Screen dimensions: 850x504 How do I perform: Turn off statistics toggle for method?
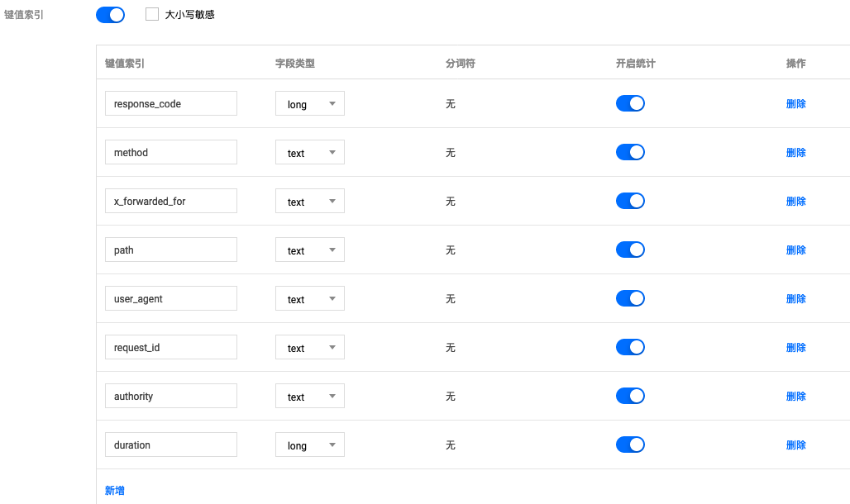pos(630,152)
